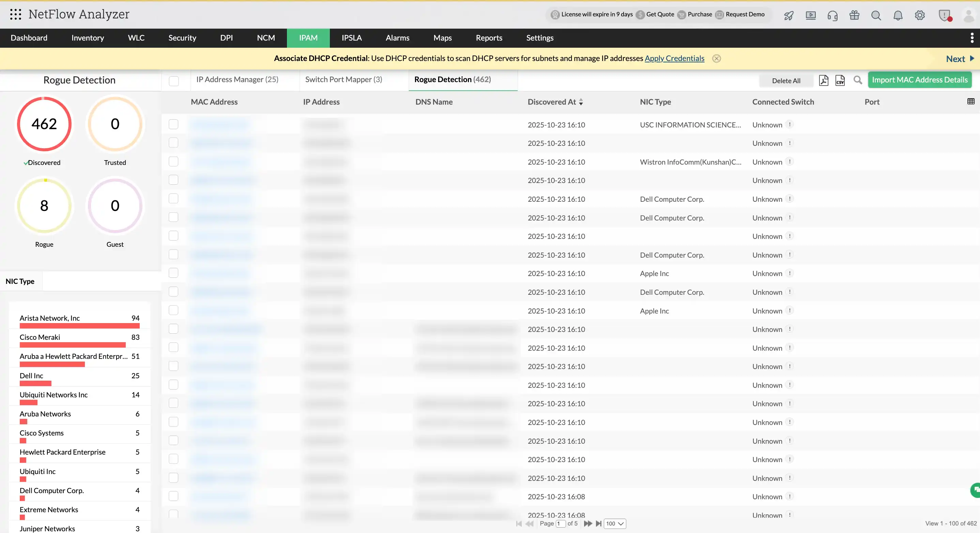Open the rows-per-page 100 dropdown
The height and width of the screenshot is (533, 980).
(x=615, y=523)
